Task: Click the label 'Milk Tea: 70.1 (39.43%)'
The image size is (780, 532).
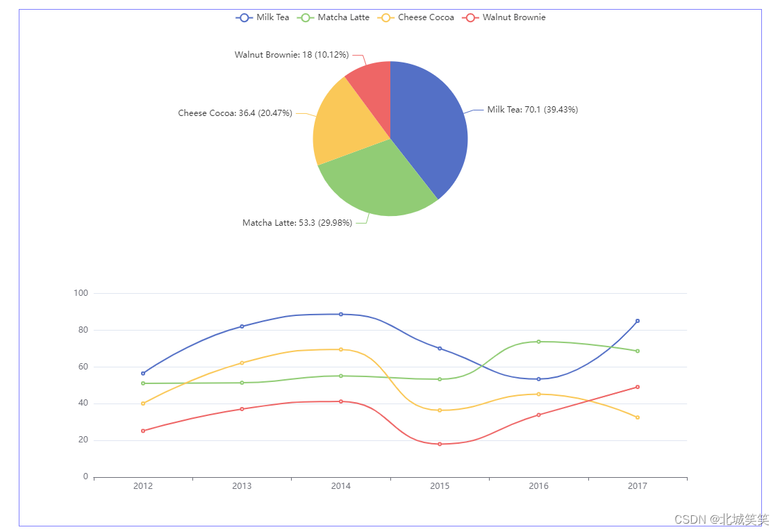Action: [531, 109]
